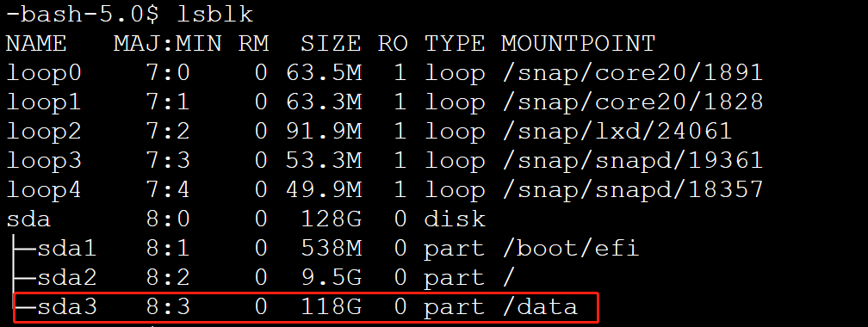The image size is (868, 327).
Task: Select the loop2 device name
Action: 43,132
